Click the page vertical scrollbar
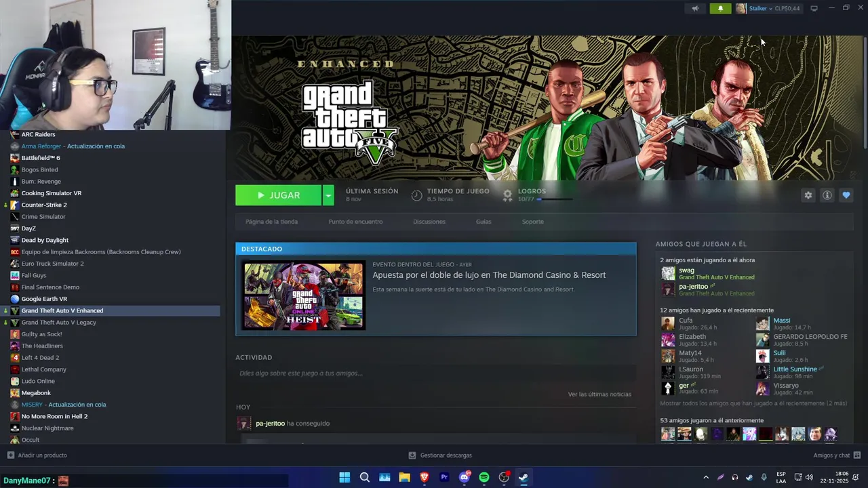This screenshot has height=488, width=868. pyautogui.click(x=865, y=91)
